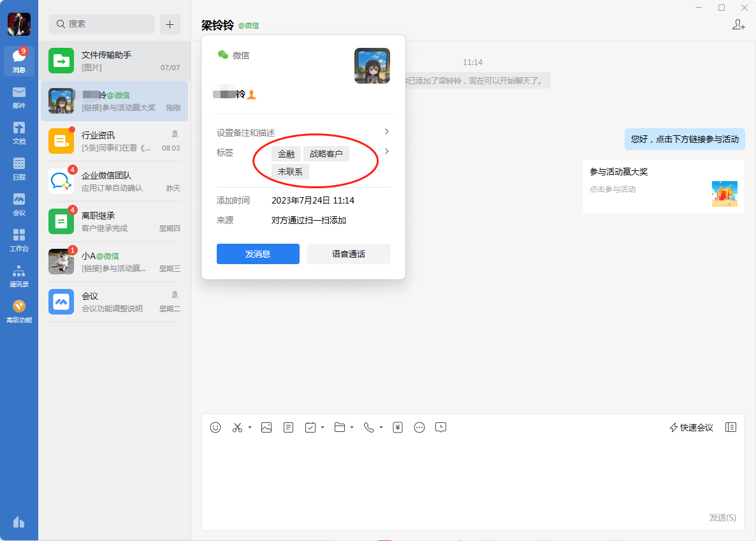Maximize the window
Screen dimensions: 756x541
tap(722, 8)
